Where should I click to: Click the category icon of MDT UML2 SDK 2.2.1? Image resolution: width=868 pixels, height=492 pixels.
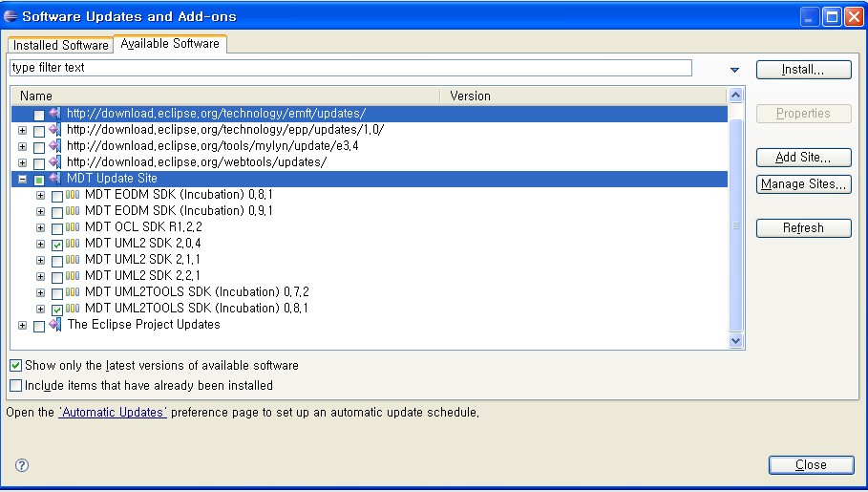pos(73,275)
